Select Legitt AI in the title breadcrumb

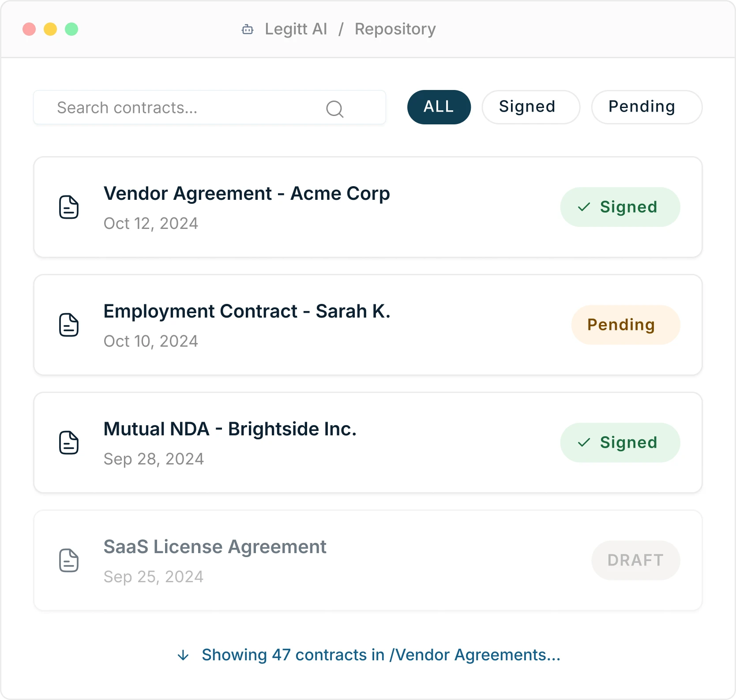pos(296,29)
